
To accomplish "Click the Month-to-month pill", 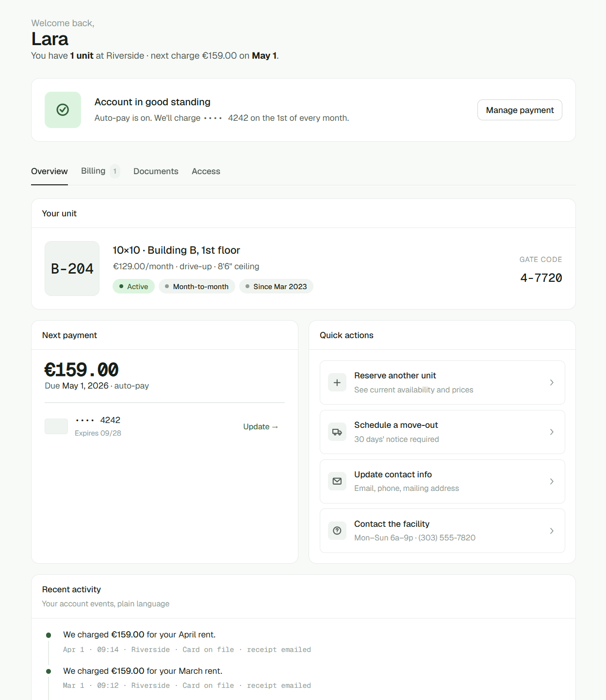I will (x=197, y=286).
